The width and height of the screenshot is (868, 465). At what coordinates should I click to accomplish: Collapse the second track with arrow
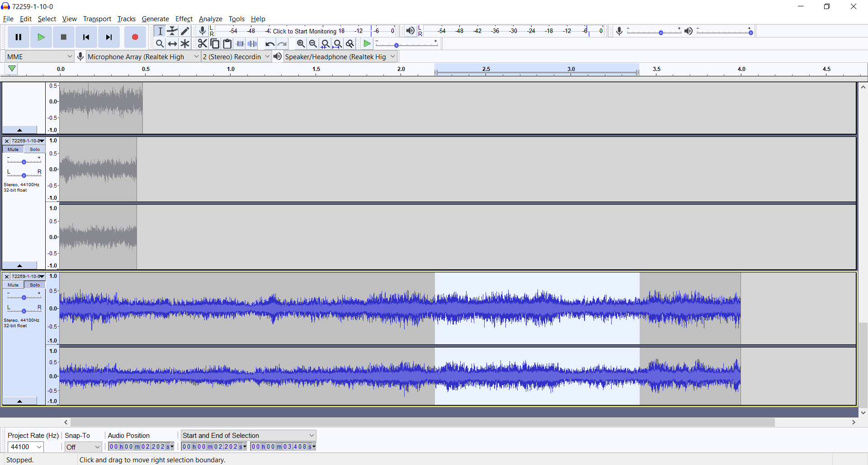click(x=19, y=265)
